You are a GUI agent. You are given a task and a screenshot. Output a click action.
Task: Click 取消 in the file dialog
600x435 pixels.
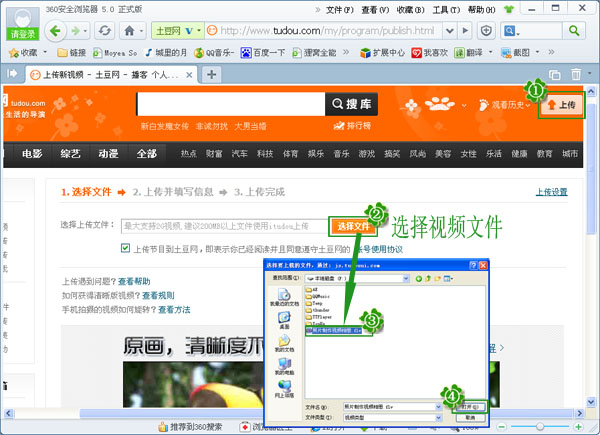point(470,417)
